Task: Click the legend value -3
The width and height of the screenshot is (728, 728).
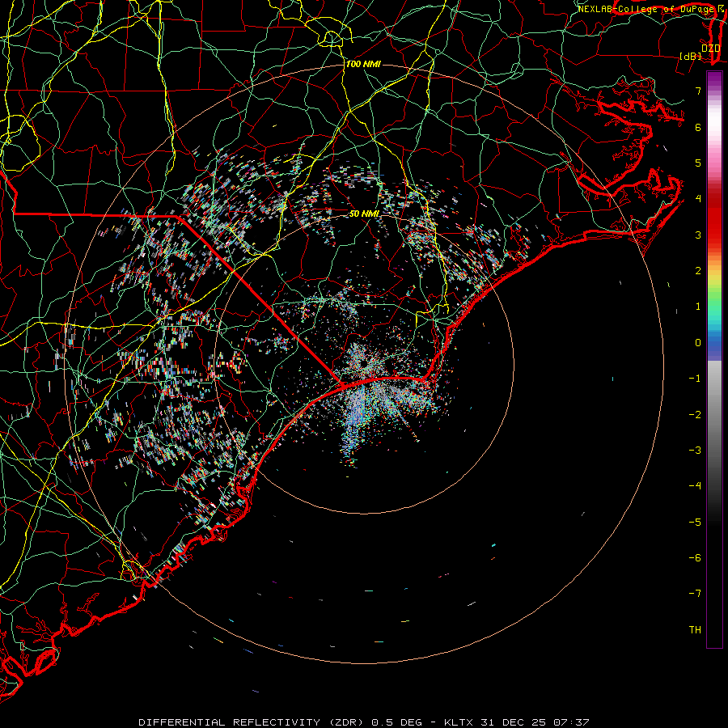Action: pyautogui.click(x=695, y=451)
